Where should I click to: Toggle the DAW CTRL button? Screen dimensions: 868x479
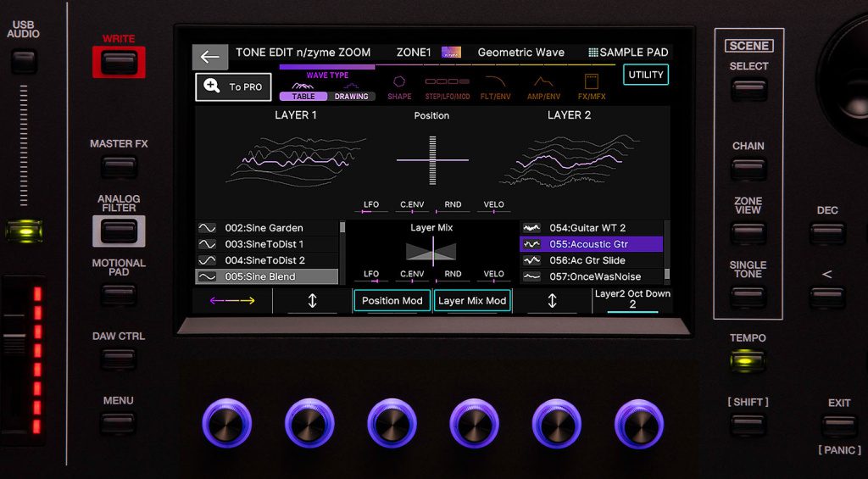(119, 359)
